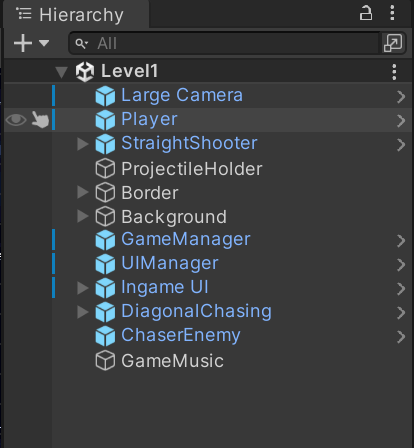Select the UIManager object
Viewport: 414px width, 448px height.
coord(170,263)
